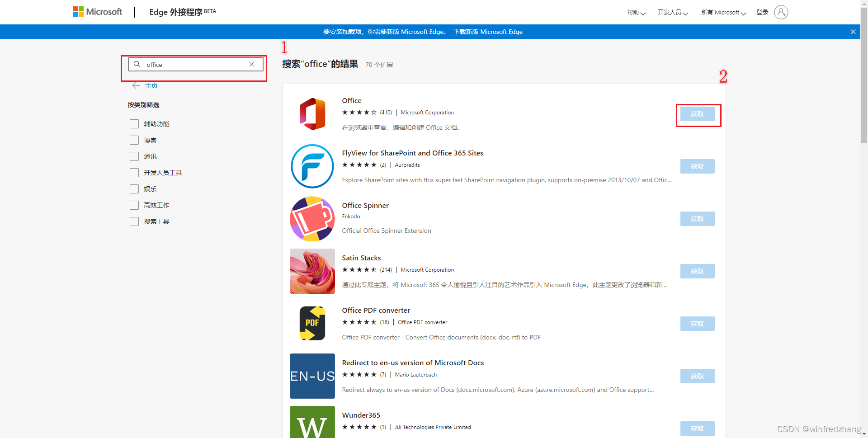
Task: Open the EN-US Redirect extension icon
Action: tap(312, 376)
